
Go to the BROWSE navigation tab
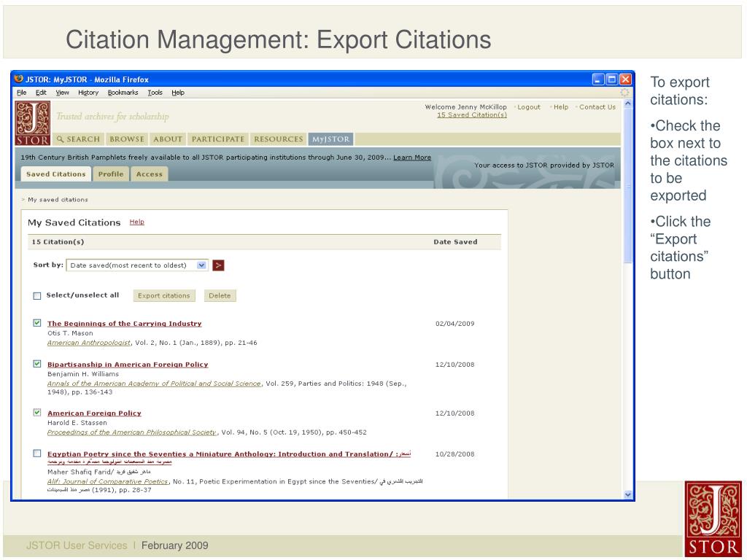coord(127,139)
